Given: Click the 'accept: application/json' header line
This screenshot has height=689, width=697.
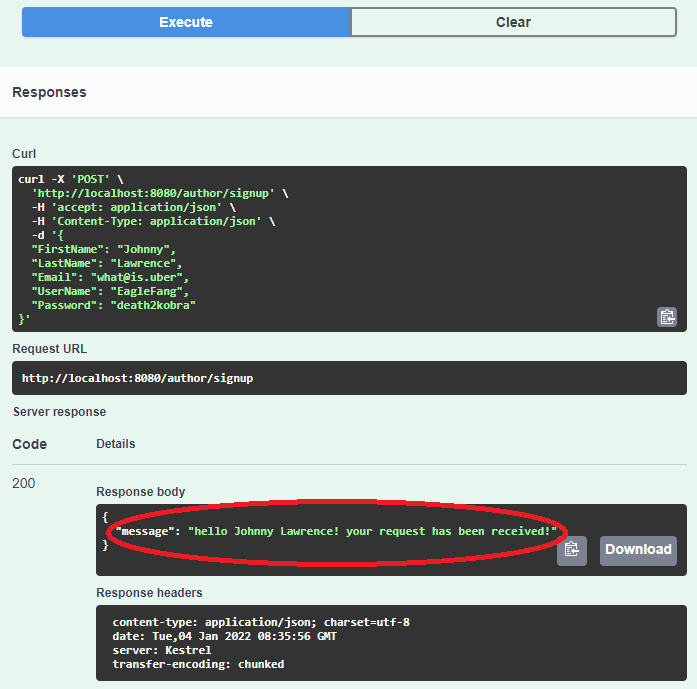Looking at the screenshot, I should point(133,207).
